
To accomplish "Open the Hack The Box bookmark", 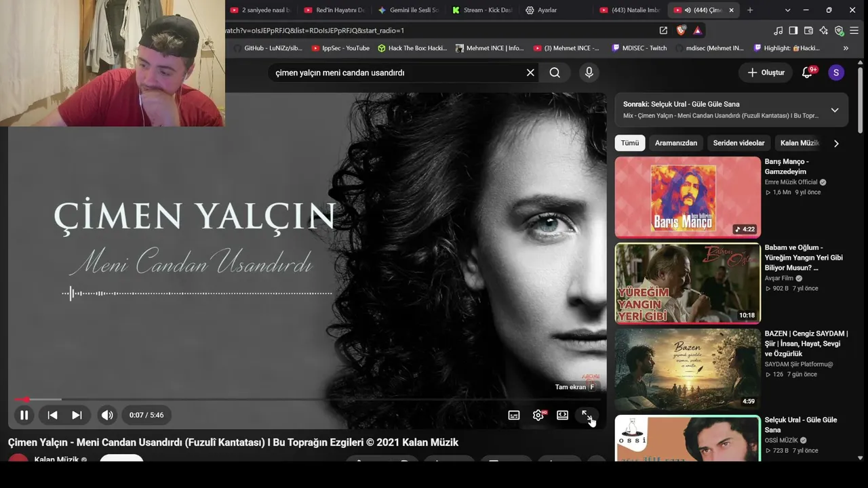I will pos(412,48).
